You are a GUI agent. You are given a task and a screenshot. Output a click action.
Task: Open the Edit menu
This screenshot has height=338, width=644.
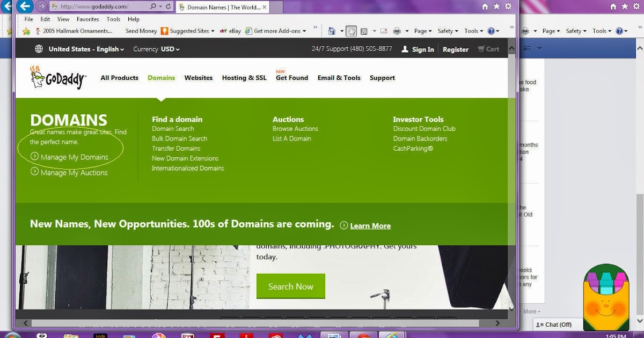click(45, 19)
